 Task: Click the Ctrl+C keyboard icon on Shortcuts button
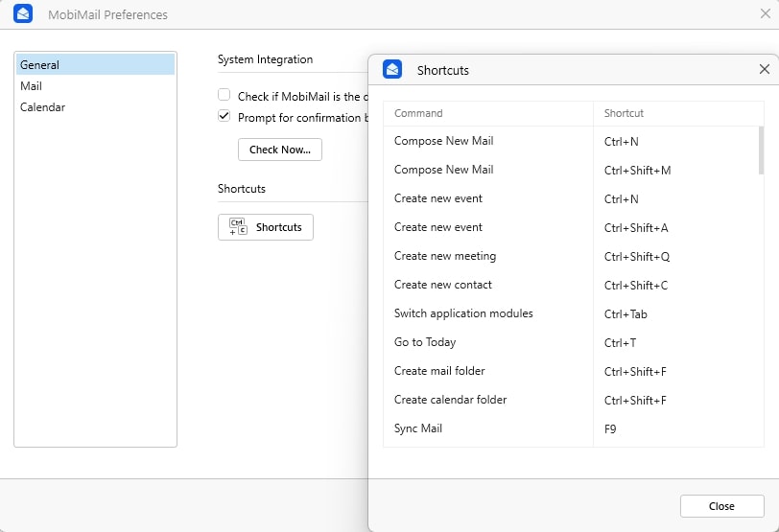click(238, 227)
